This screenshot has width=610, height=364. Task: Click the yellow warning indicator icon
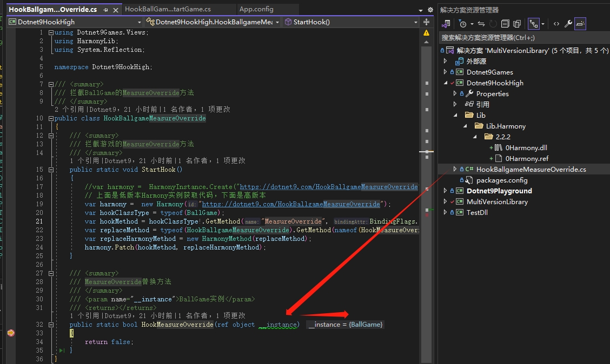pyautogui.click(x=426, y=33)
